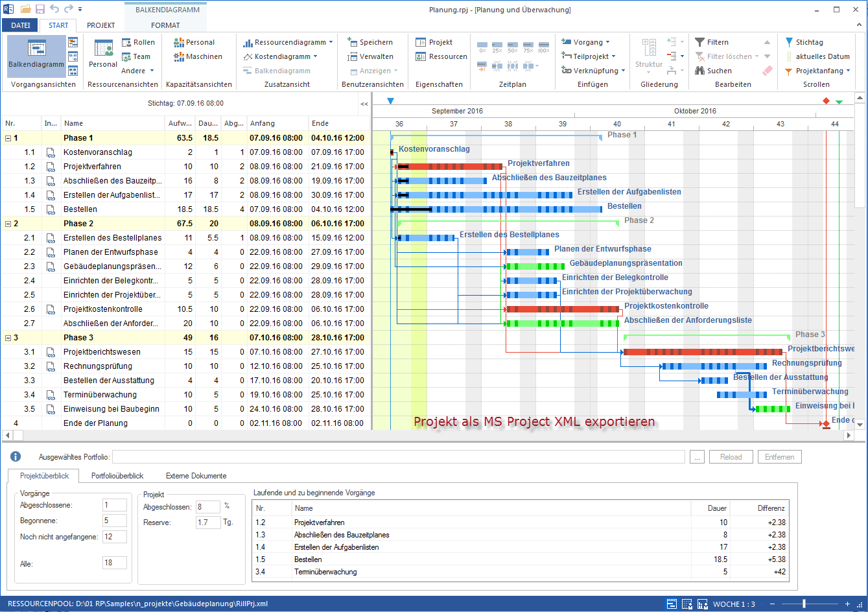Image resolution: width=868 pixels, height=612 pixels.
Task: Click the Reload button
Action: point(731,457)
